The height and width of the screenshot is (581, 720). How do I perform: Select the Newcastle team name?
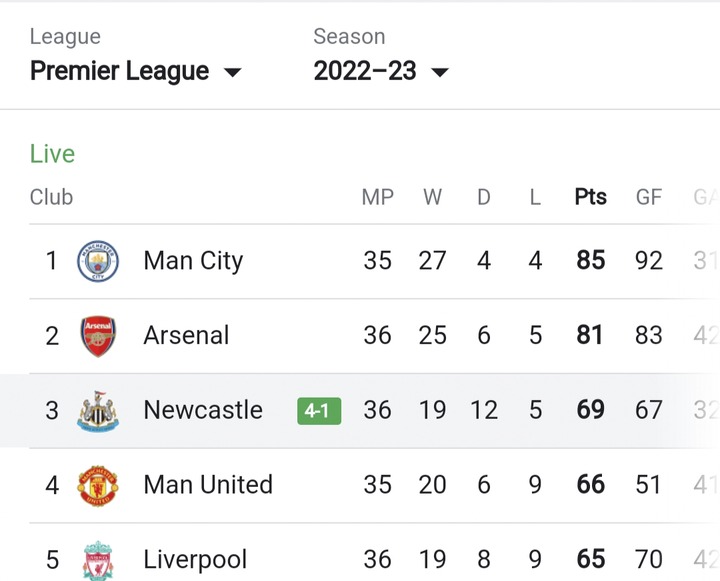click(203, 410)
